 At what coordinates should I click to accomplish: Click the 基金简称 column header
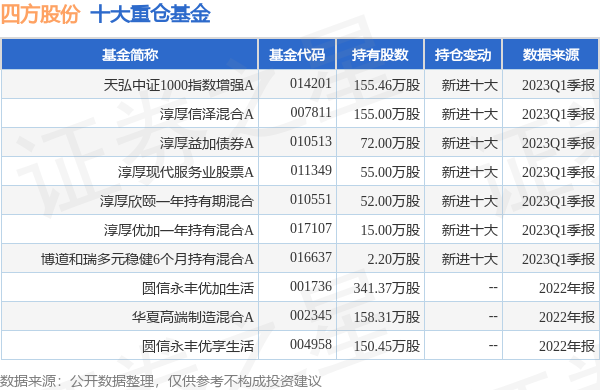(130, 55)
